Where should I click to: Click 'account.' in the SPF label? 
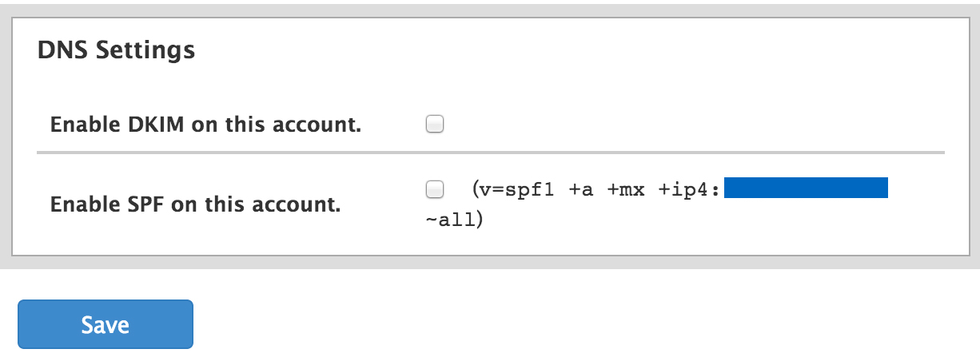click(x=304, y=205)
